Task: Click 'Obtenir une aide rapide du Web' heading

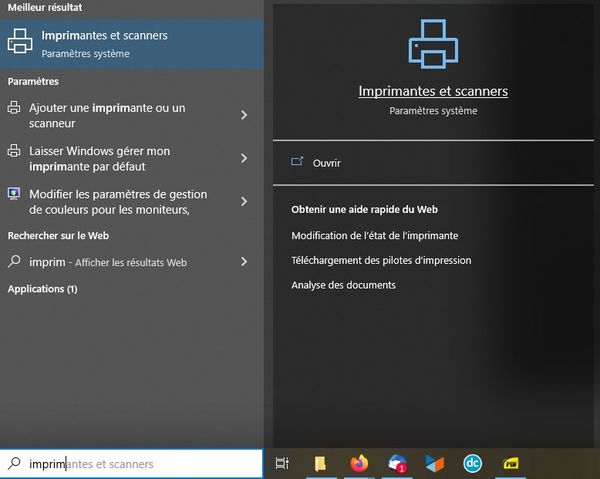Action: coord(364,210)
